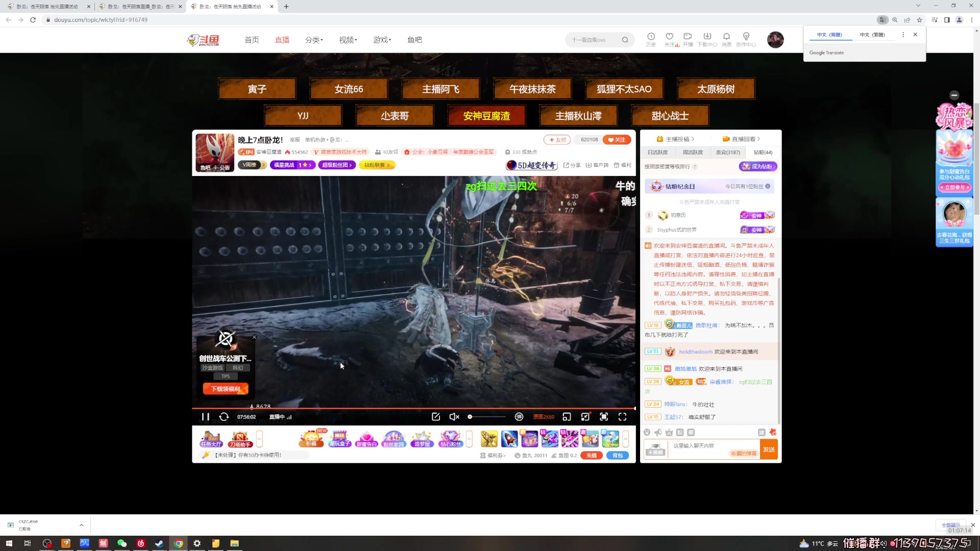
Task: Open the V周榜 weekly ranking badge
Action: (x=253, y=165)
